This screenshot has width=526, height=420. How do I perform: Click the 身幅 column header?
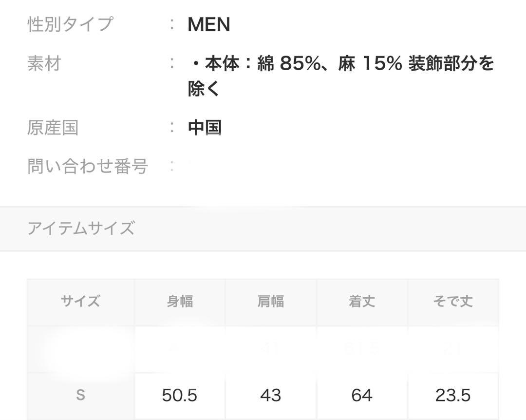180,302
